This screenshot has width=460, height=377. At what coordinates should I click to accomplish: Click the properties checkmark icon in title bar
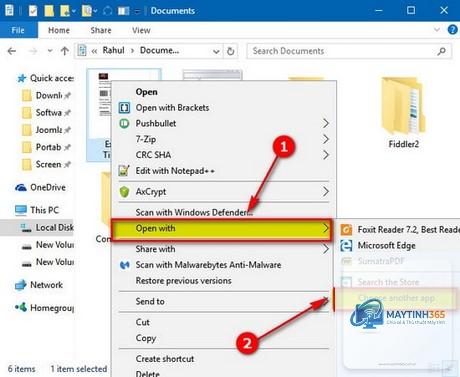pos(33,11)
